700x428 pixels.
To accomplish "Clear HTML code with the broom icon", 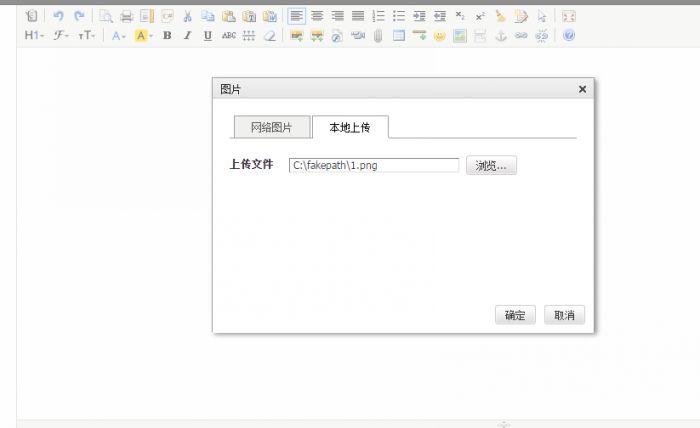I will (x=500, y=16).
